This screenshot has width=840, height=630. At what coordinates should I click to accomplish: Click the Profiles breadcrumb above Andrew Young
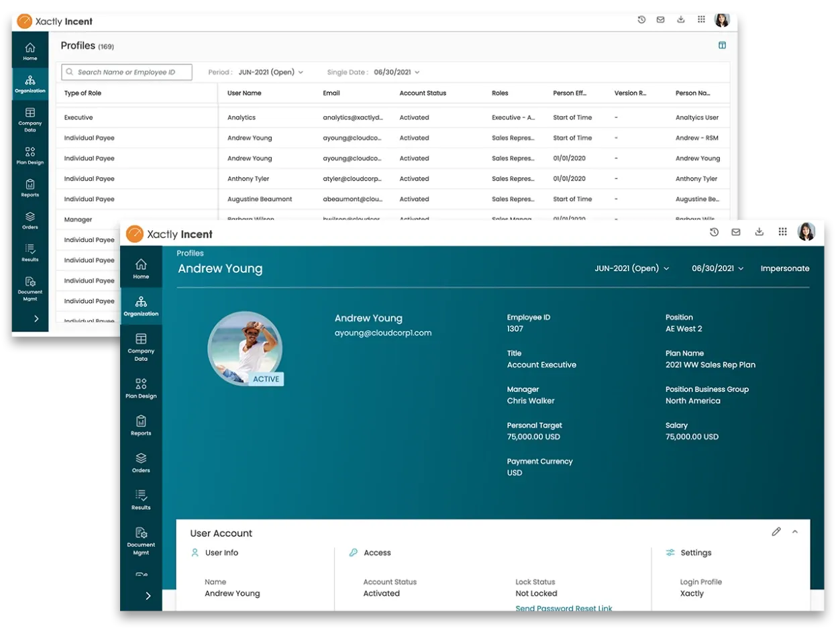pyautogui.click(x=190, y=253)
